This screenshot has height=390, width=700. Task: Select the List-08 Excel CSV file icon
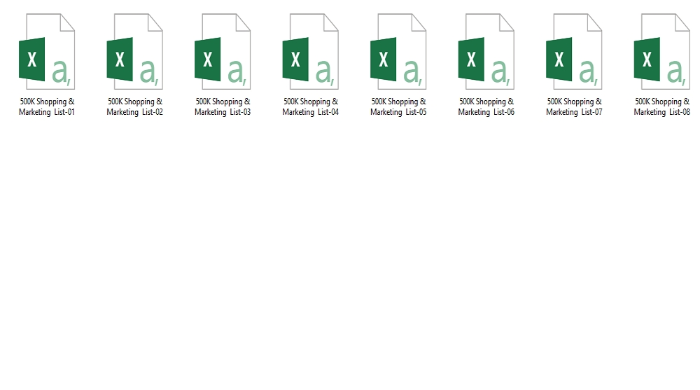click(x=662, y=51)
